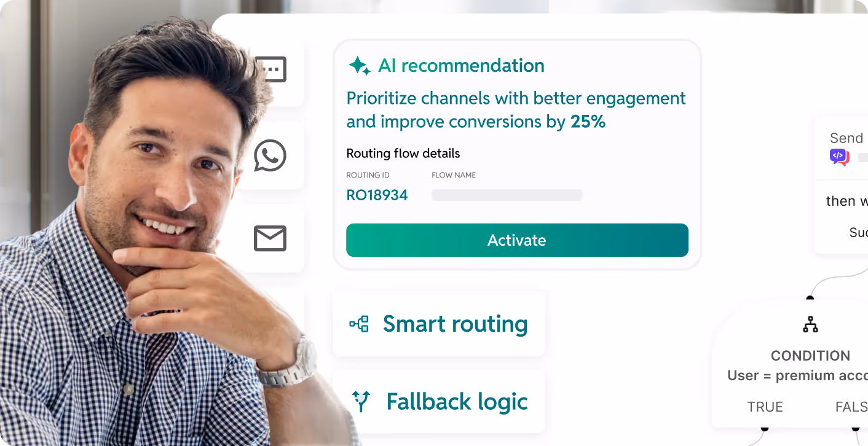868x446 pixels.
Task: Click the routing ID value RO18934
Action: (x=377, y=195)
